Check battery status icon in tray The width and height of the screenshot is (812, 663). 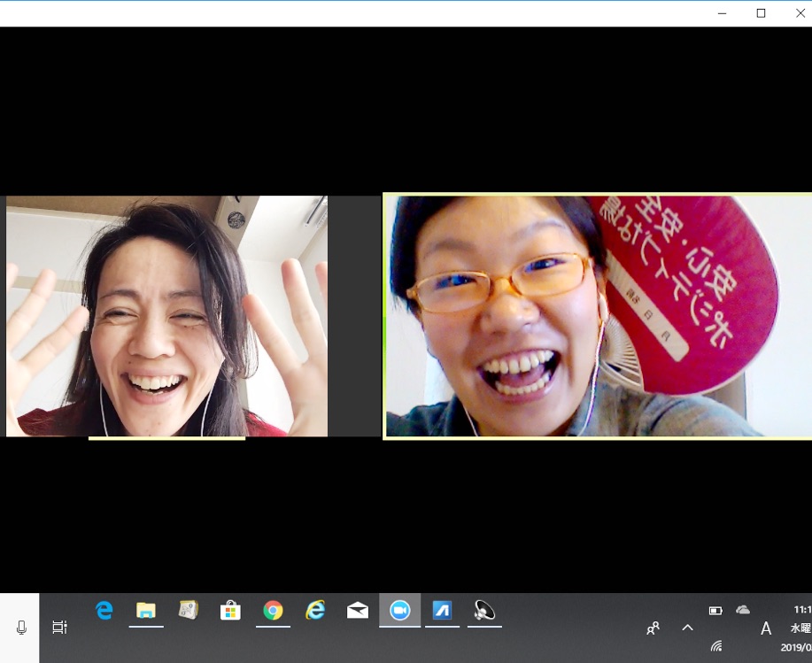click(x=715, y=610)
